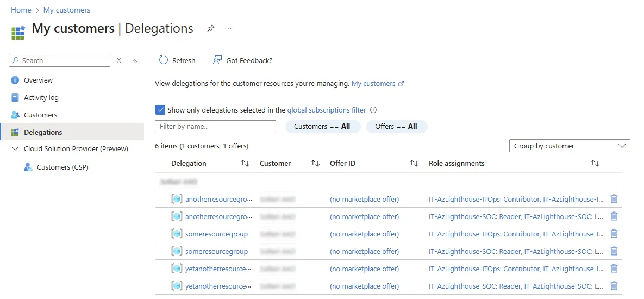
Task: Click resource group icon of someresourcegroup SOC Reader row
Action: 177,251
